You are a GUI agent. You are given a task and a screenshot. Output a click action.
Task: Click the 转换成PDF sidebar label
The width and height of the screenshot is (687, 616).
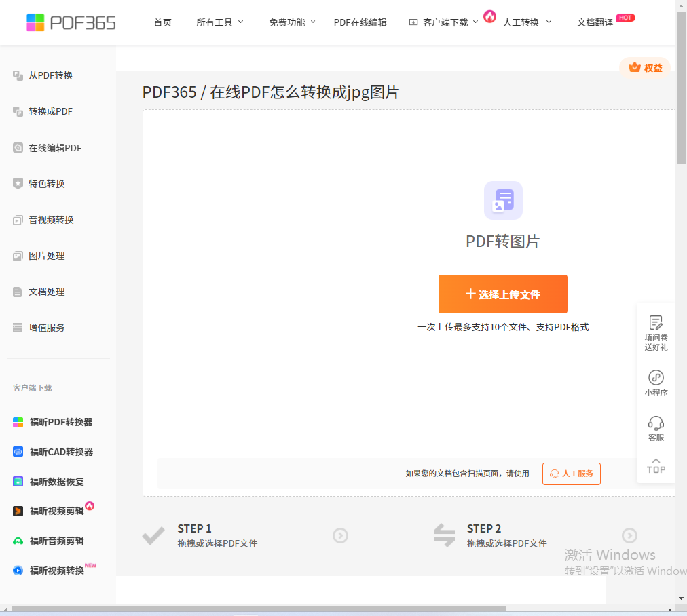pos(51,112)
